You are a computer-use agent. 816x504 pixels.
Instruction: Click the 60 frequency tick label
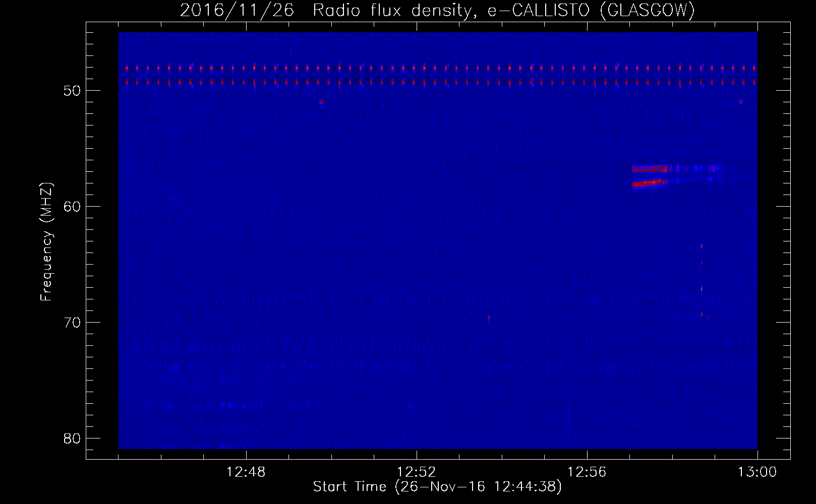[72, 207]
